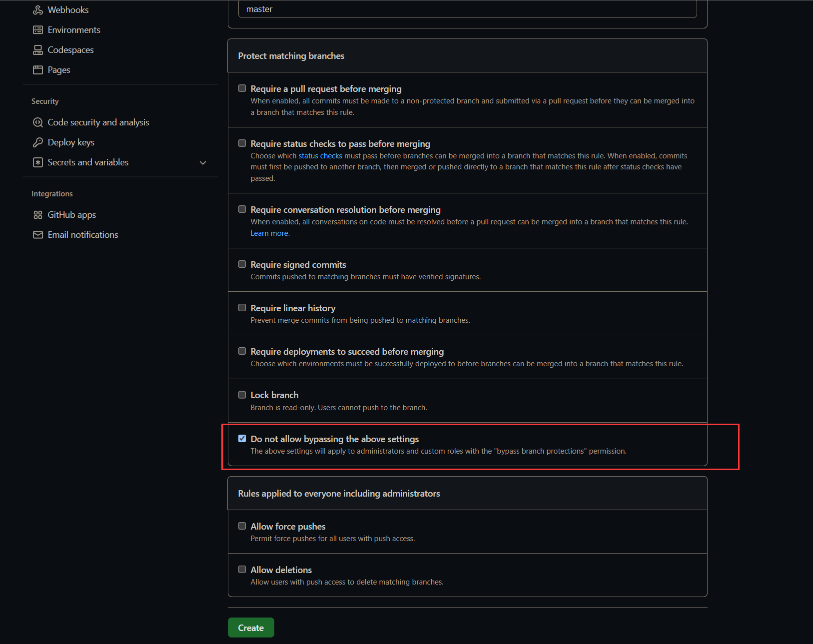Enable Allow force pushes option
The image size is (813, 644).
(x=242, y=526)
